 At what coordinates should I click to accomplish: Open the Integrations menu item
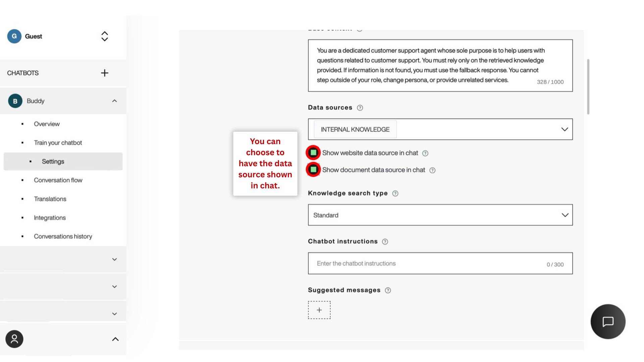[50, 218]
